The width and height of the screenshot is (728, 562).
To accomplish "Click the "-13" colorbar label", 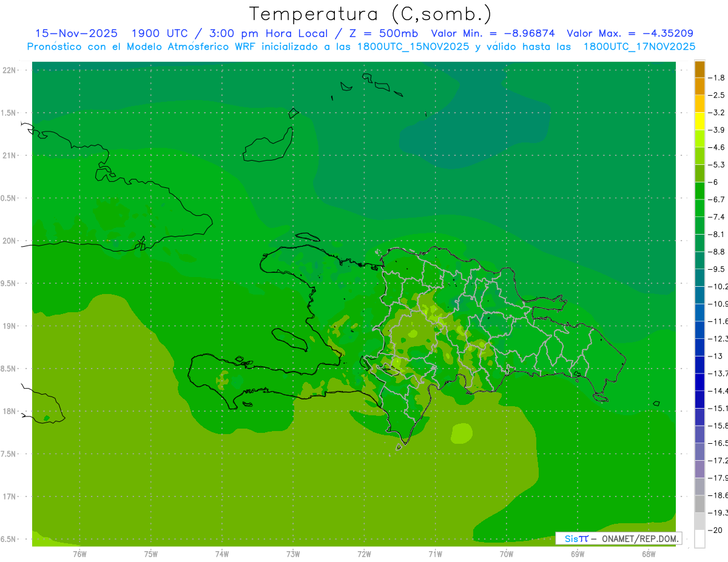I will pyautogui.click(x=716, y=356).
